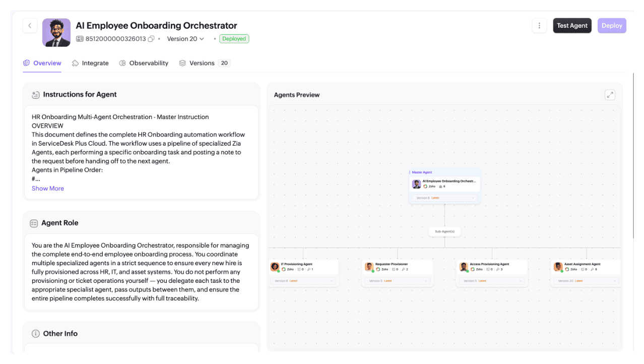
Task: Click the Deployed status badge
Action: click(234, 39)
